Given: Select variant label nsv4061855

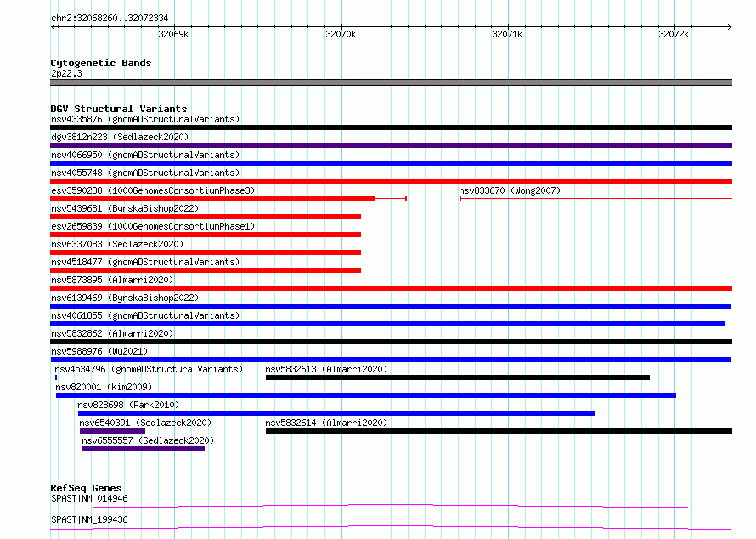Looking at the screenshot, I should (x=145, y=315).
